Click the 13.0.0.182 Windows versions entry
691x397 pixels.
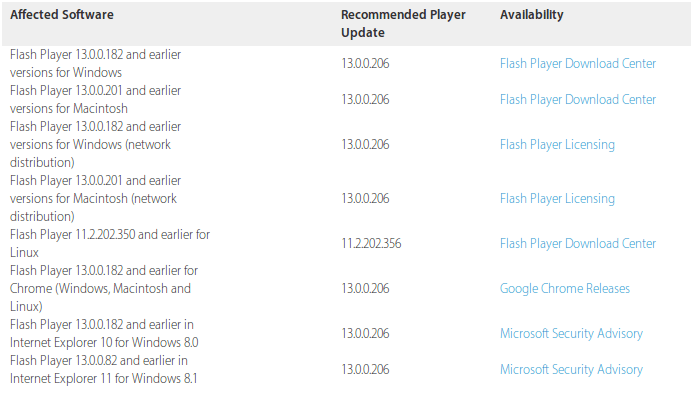tap(95, 63)
